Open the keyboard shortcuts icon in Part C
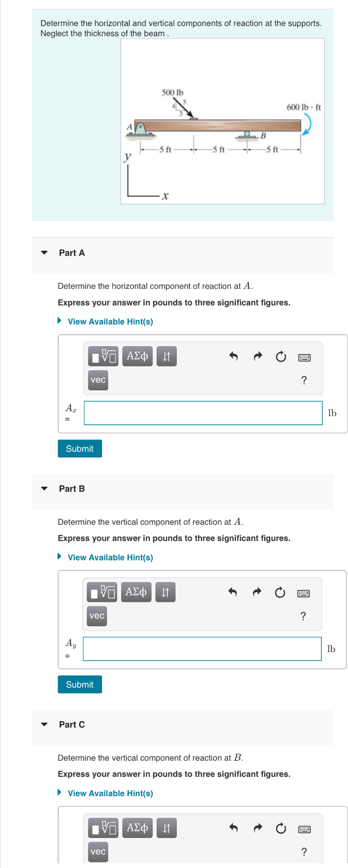This screenshot has height=868, width=348. click(x=304, y=829)
